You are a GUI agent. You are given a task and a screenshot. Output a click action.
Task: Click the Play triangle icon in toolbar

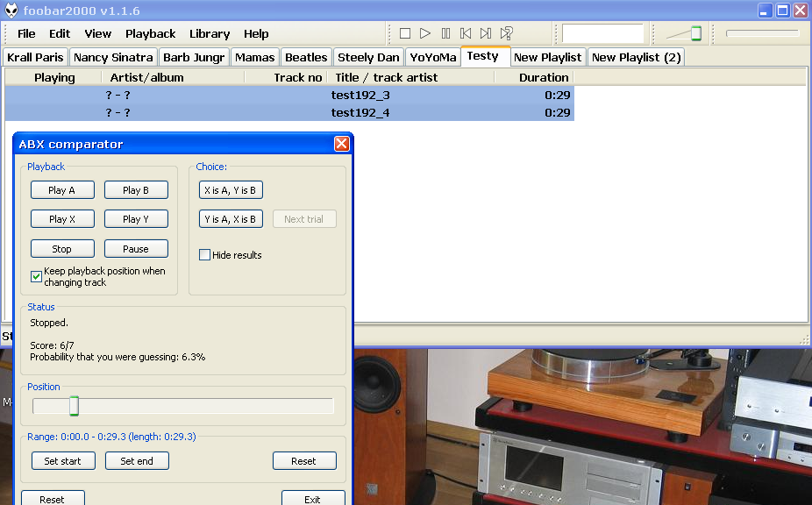(x=425, y=33)
